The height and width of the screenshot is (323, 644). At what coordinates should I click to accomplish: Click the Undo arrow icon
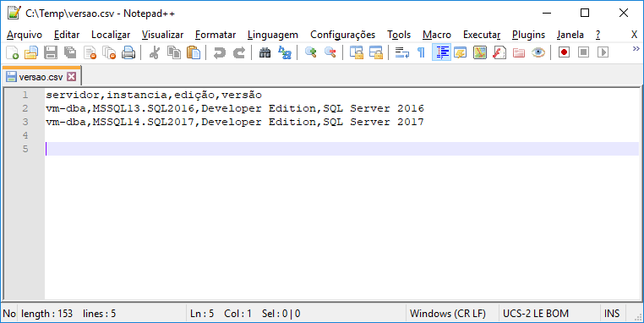tap(220, 52)
